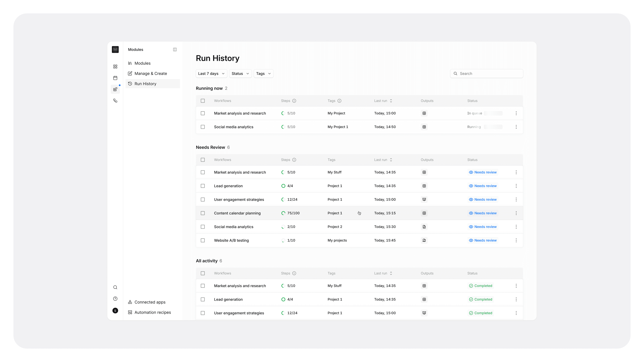Screen dimensions: 644x362
Task: Open the calendar icon in left rail
Action: tap(115, 78)
